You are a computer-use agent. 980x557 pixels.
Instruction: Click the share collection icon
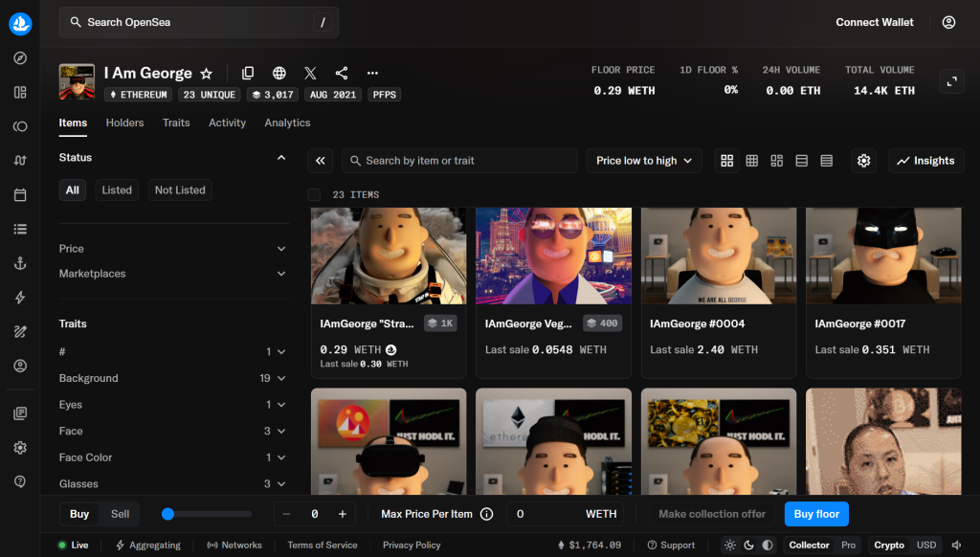pos(342,73)
